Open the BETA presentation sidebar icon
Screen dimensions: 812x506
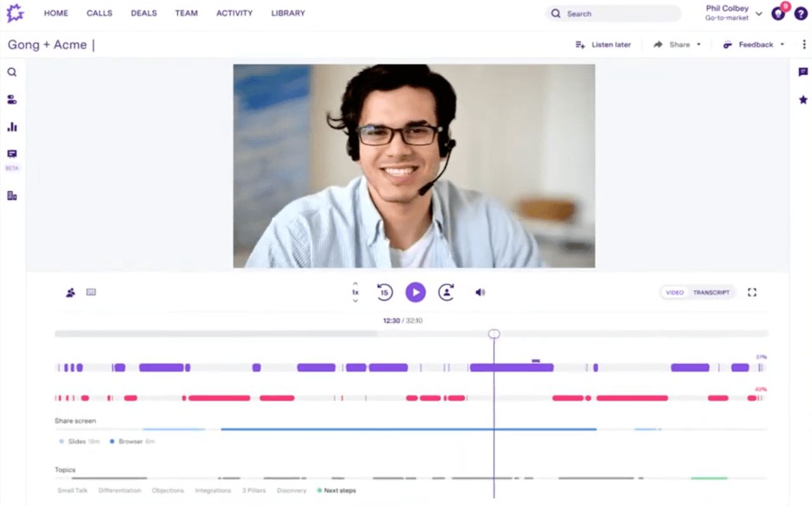(x=12, y=154)
